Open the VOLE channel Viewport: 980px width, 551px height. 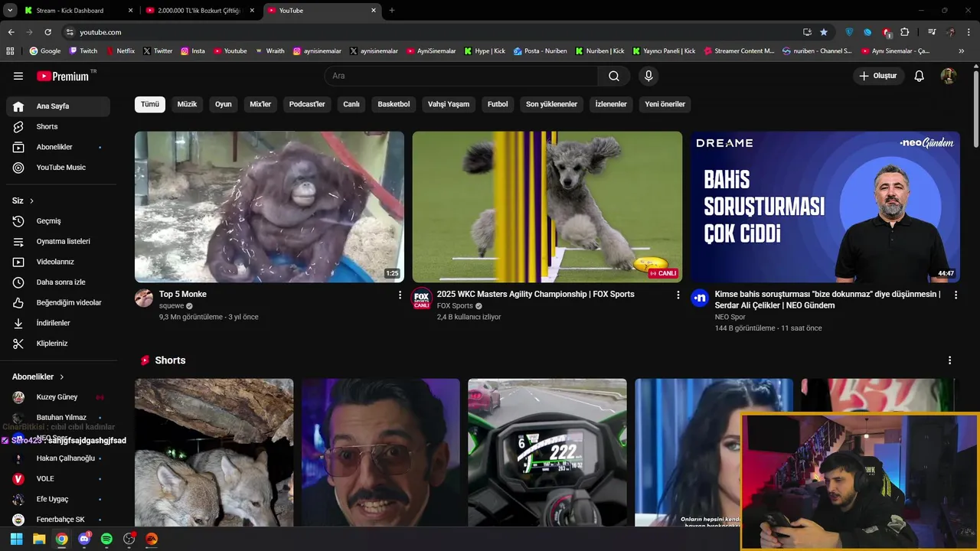(x=58, y=478)
